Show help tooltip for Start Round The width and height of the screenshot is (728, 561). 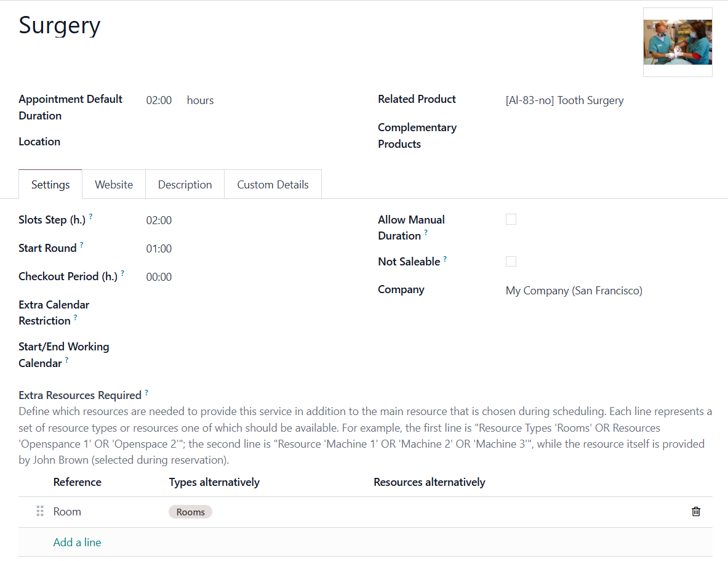(x=82, y=244)
